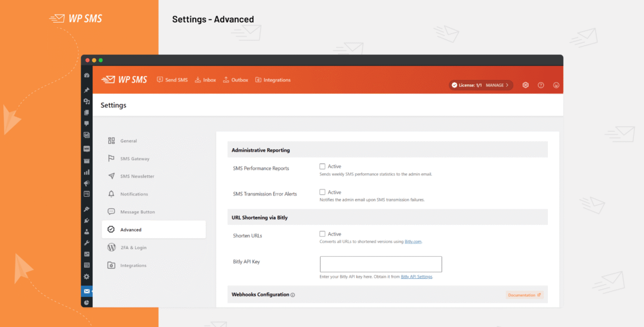Open WordPress comments icon in admin sidebar

point(87,124)
